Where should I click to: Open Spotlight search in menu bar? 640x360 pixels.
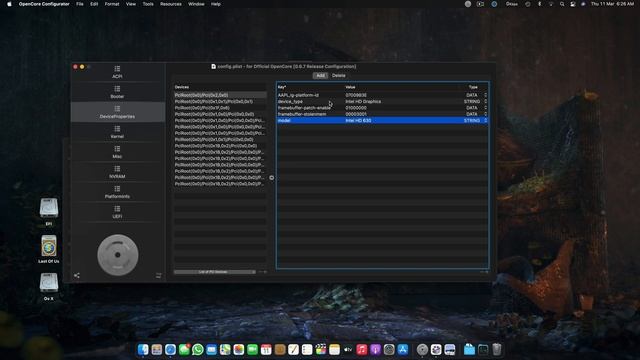click(562, 4)
